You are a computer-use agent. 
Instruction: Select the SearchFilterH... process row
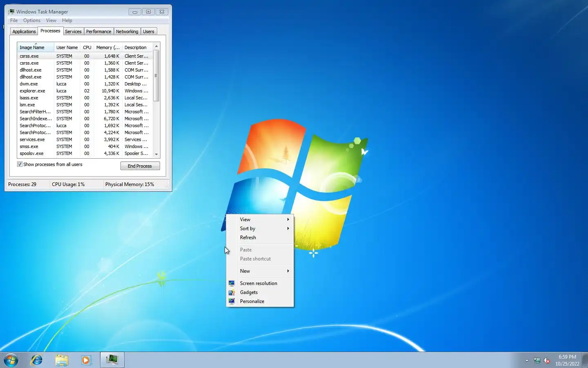[x=85, y=112]
